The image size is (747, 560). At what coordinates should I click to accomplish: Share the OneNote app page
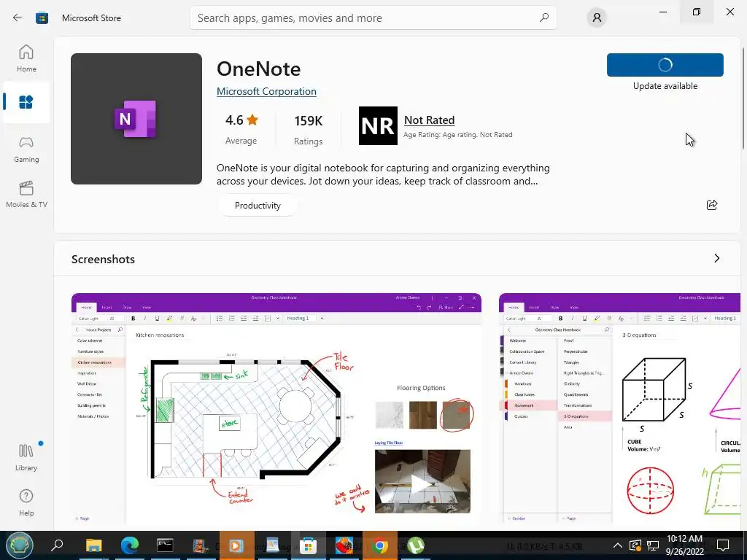point(712,205)
